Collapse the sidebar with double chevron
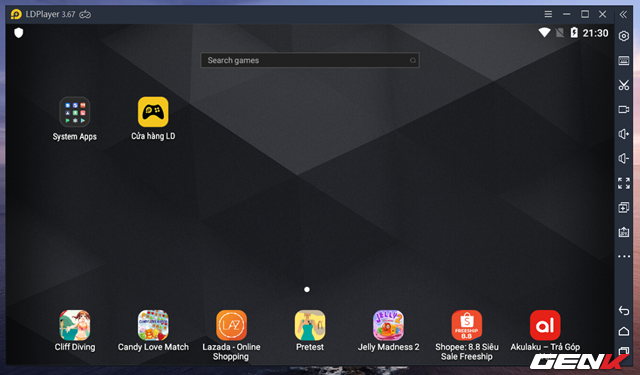 (623, 15)
